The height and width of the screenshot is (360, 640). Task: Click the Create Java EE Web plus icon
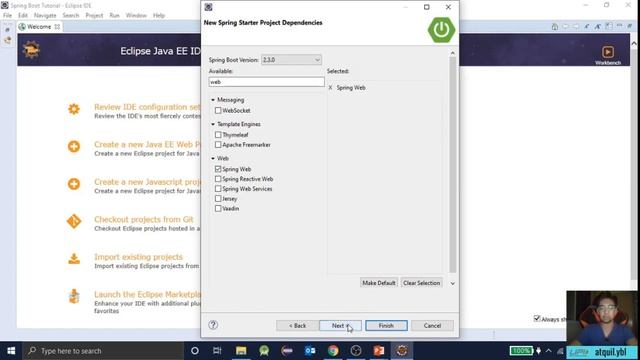[x=74, y=146]
